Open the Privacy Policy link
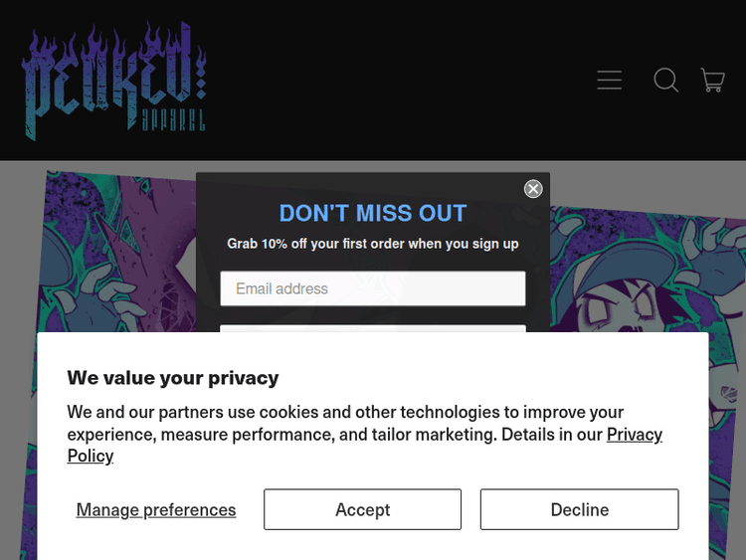This screenshot has height=560, width=746. click(633, 435)
